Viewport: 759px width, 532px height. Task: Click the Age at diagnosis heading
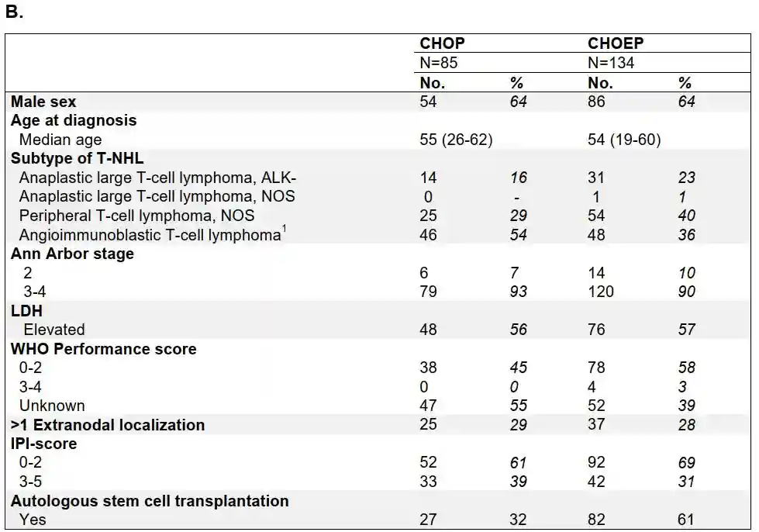click(74, 121)
